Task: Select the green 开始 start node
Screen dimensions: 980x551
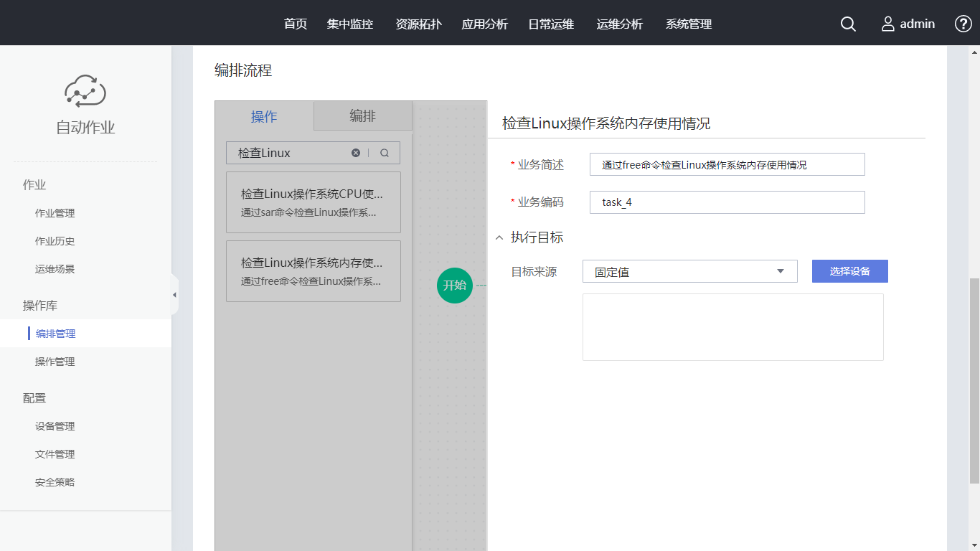Action: point(454,285)
